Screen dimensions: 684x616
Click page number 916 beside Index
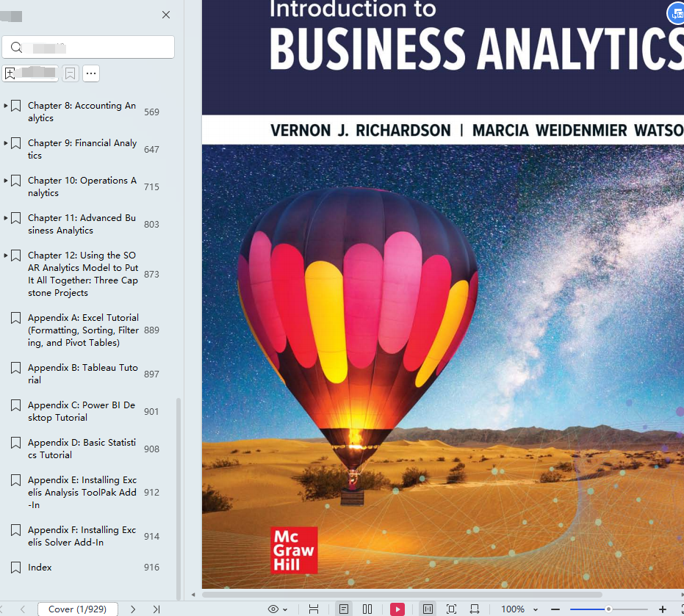(x=151, y=568)
